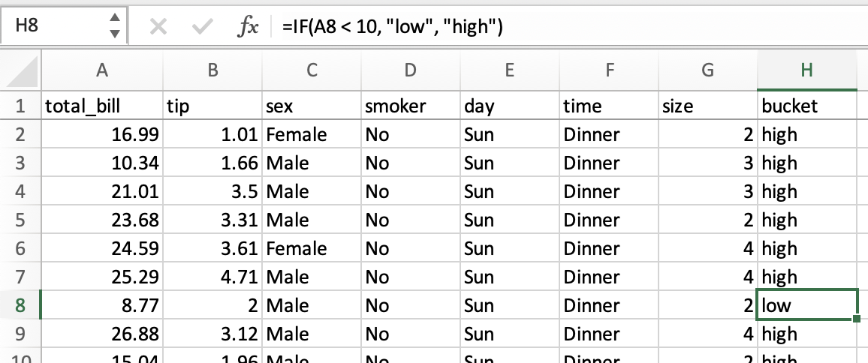Click the cancel (X) formula entry icon
This screenshot has width=868, height=363.
(158, 27)
